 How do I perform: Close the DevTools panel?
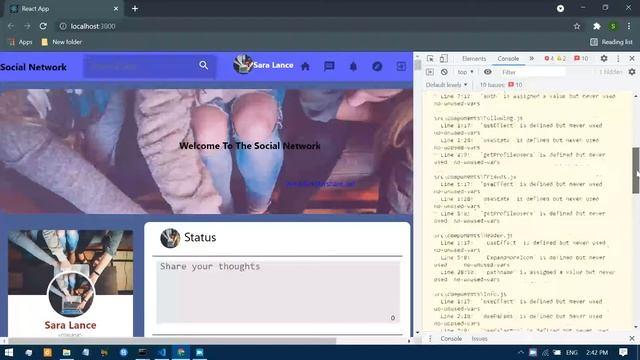point(632,59)
